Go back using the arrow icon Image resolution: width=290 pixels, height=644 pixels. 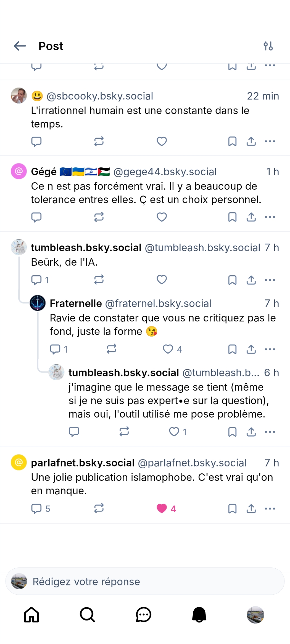point(20,46)
